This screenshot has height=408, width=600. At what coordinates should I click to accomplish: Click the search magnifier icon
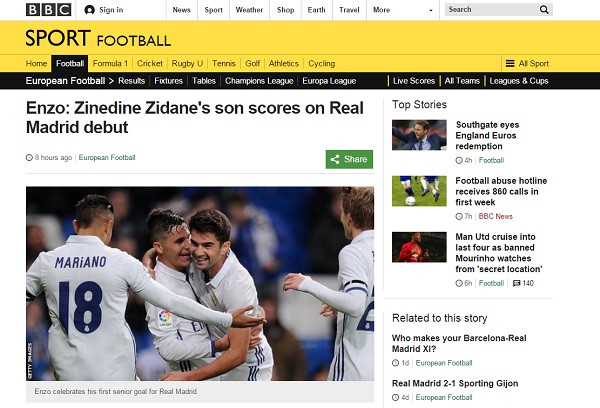click(x=544, y=10)
